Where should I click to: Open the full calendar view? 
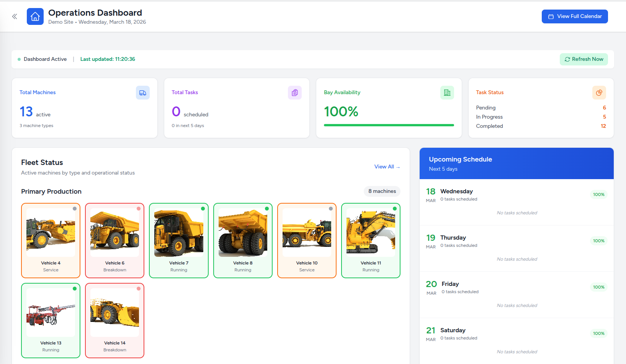pos(575,16)
